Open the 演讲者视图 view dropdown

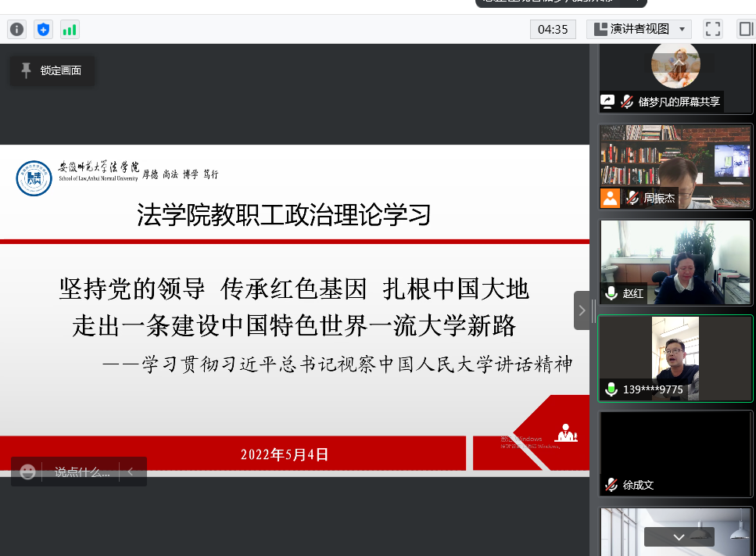click(639, 29)
